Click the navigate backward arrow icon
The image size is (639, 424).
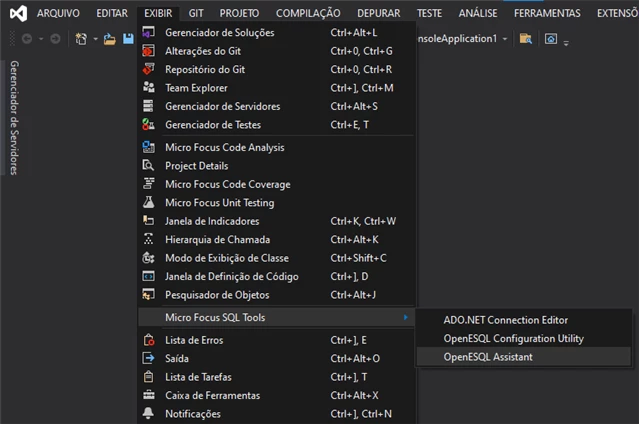27,39
